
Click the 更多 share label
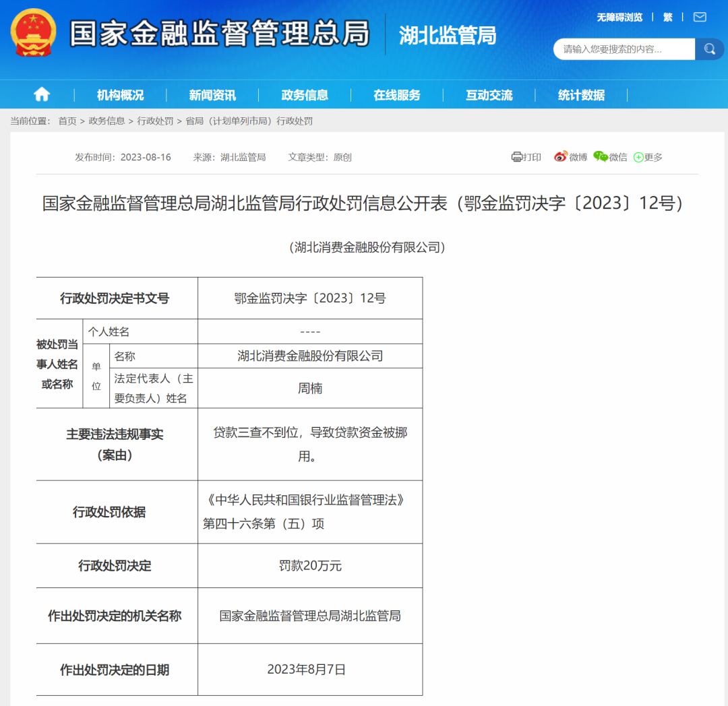[x=653, y=157]
